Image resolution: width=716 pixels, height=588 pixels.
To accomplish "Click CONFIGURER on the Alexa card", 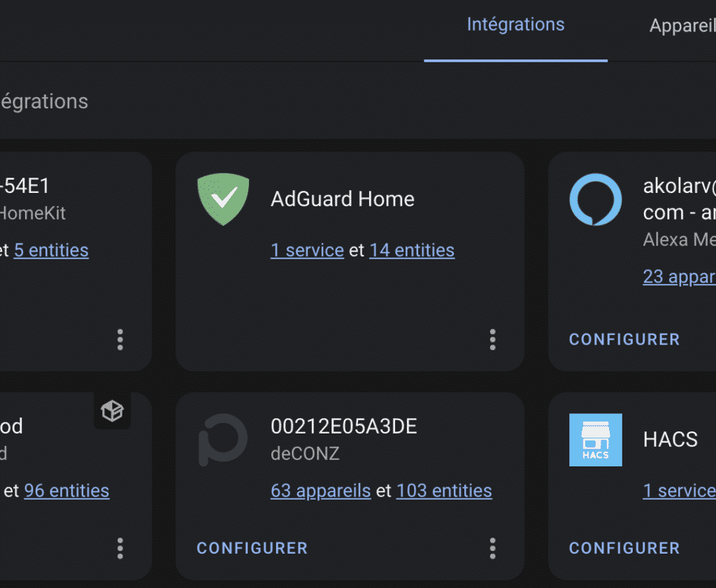I will point(624,340).
